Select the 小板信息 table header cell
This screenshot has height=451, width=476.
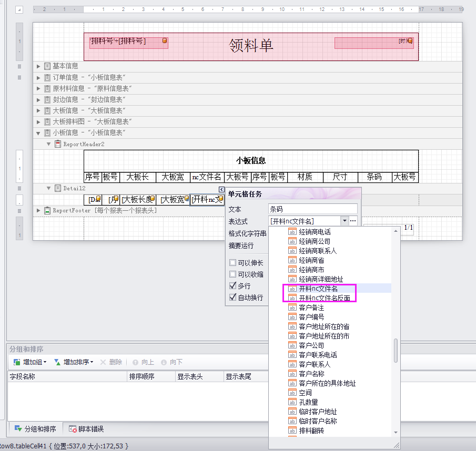pyautogui.click(x=251, y=161)
